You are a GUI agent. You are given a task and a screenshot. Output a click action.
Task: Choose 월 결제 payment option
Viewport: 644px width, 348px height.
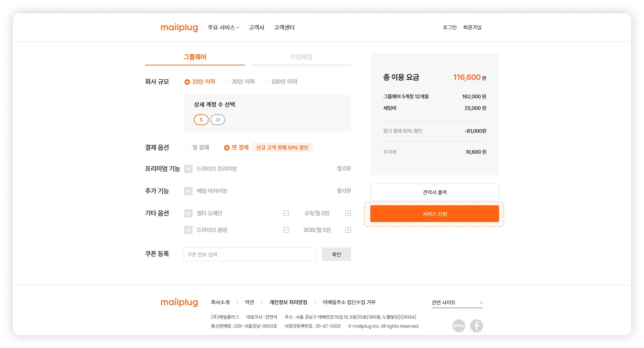[x=187, y=148]
